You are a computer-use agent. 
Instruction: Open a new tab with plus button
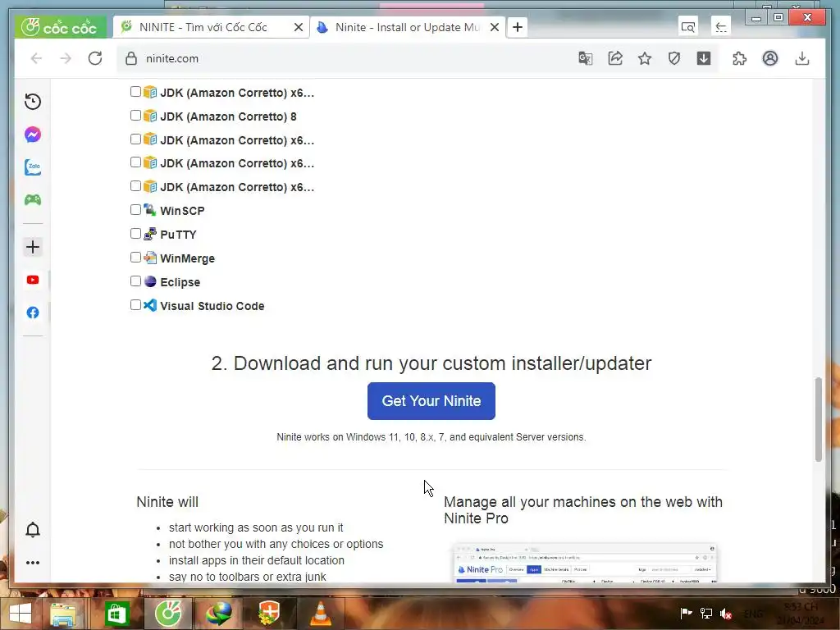(518, 27)
